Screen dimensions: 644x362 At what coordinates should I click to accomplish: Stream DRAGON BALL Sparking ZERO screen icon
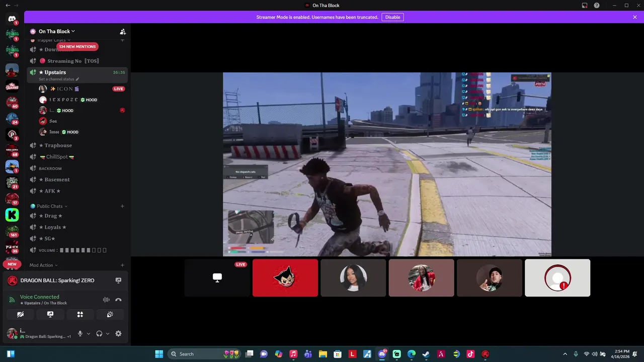[x=118, y=281]
